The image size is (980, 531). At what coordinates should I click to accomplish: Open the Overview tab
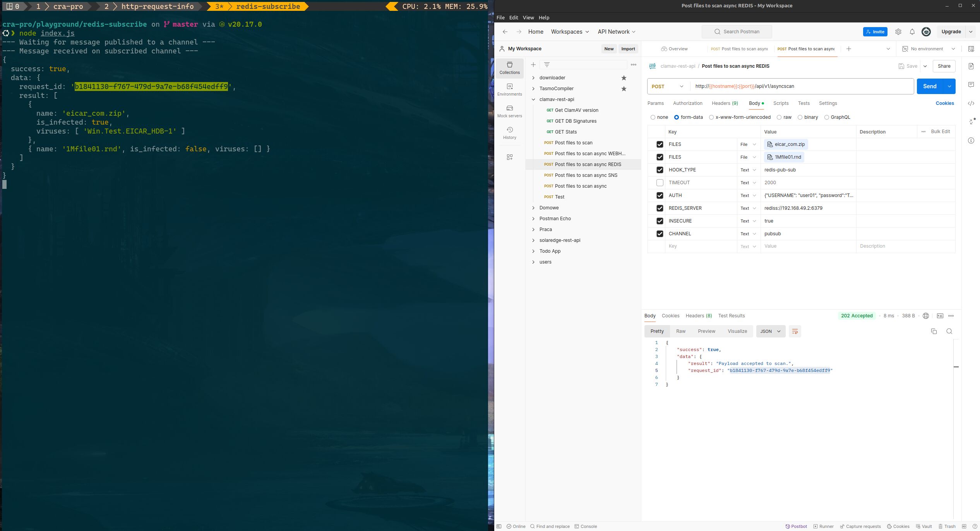coord(674,49)
